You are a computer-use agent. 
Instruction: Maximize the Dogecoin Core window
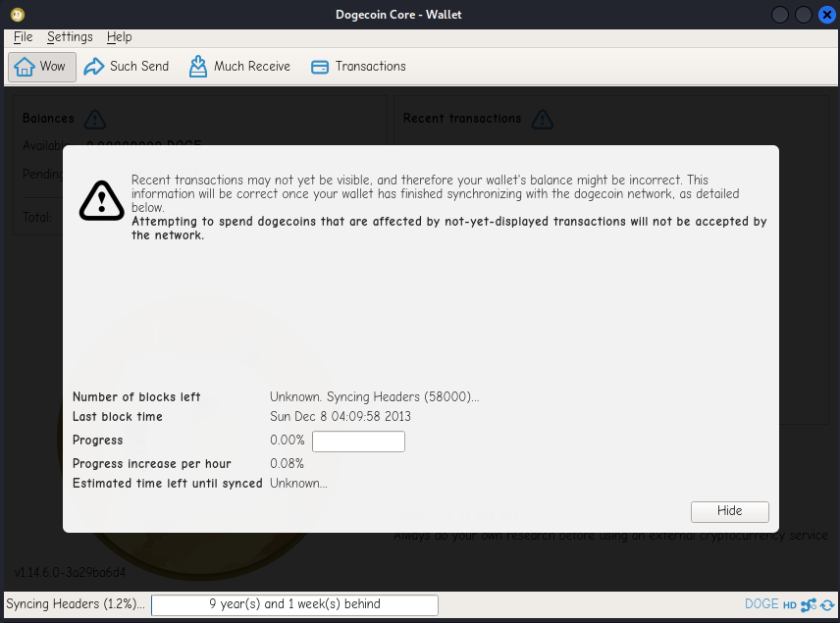(x=804, y=15)
